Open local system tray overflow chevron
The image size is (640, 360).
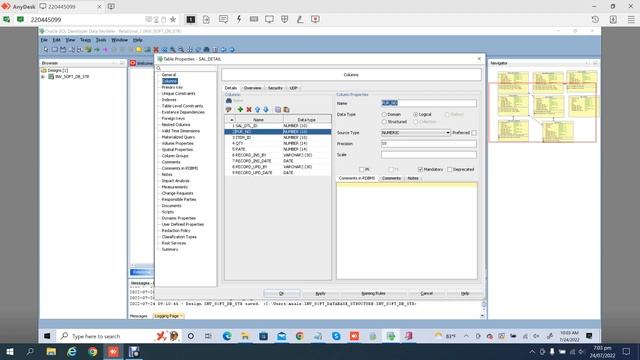(532, 351)
